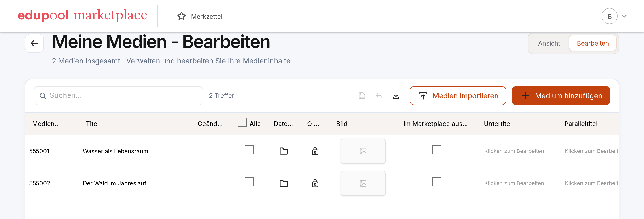
Task: Select row checkbox for Wasser als Lebensraum
Action: pos(249,150)
